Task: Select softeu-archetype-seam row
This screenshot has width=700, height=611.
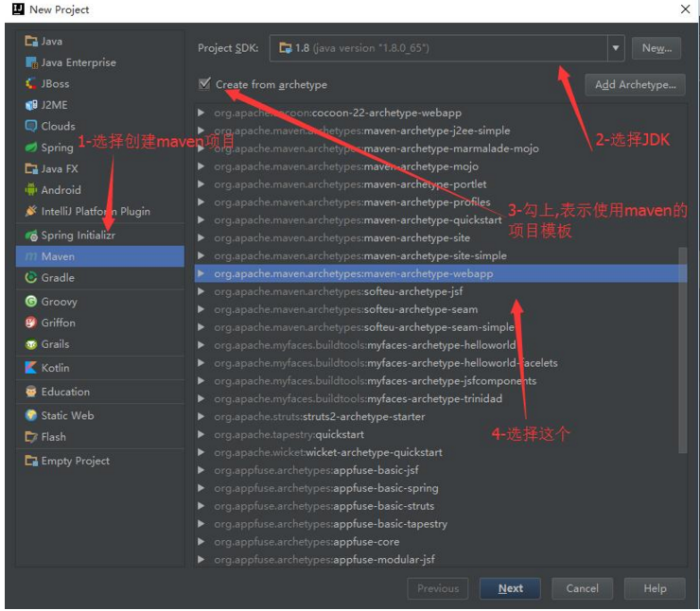Action: point(441,309)
